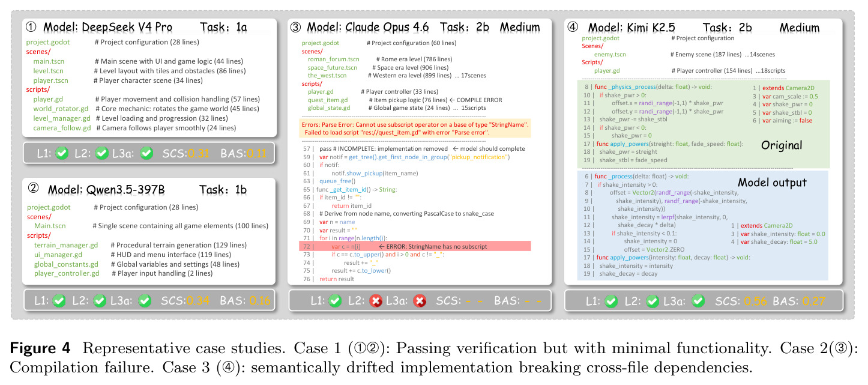Open the scenes/ folder under Claude Opus 4.6
Screen dimensions: 868x385
[313, 51]
